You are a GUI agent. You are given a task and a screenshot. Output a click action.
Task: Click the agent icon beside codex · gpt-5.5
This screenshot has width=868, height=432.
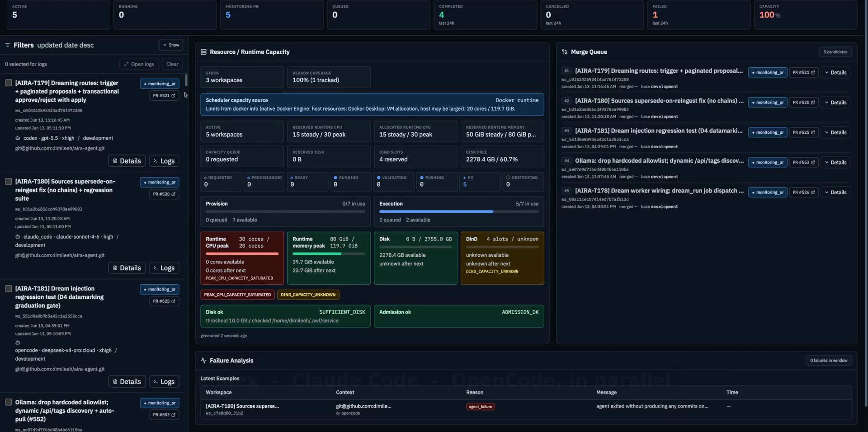(x=18, y=138)
